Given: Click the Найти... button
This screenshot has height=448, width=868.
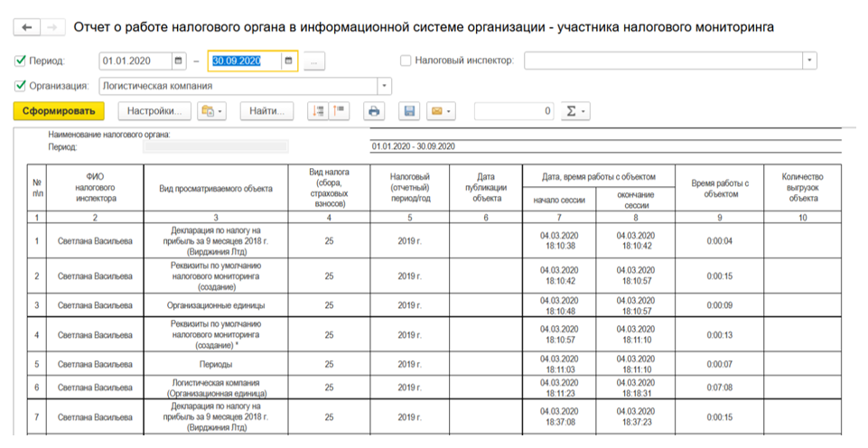Looking at the screenshot, I should click(266, 111).
